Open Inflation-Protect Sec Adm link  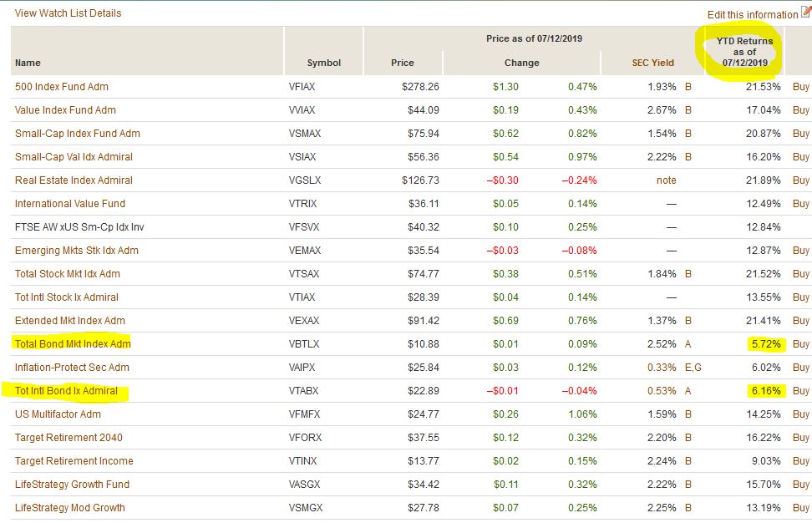[x=72, y=367]
